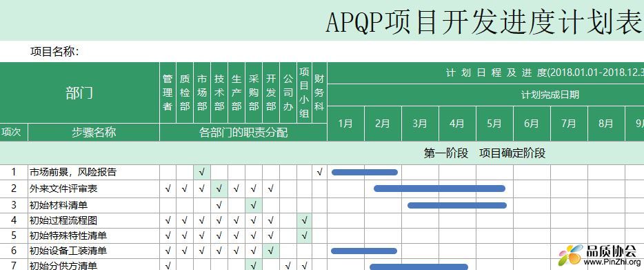
Task: Click the 技术部 checkmark for 初始材料清单
Action: [219, 205]
